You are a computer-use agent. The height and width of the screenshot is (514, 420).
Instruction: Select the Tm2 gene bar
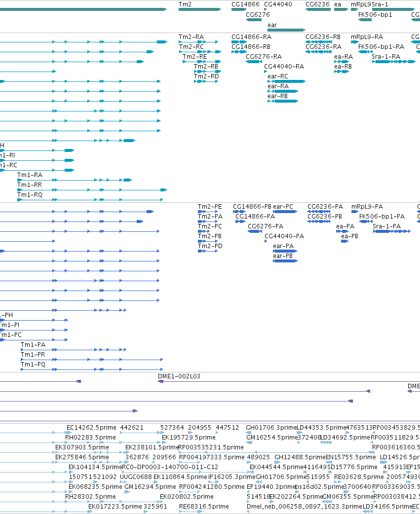[x=200, y=9]
